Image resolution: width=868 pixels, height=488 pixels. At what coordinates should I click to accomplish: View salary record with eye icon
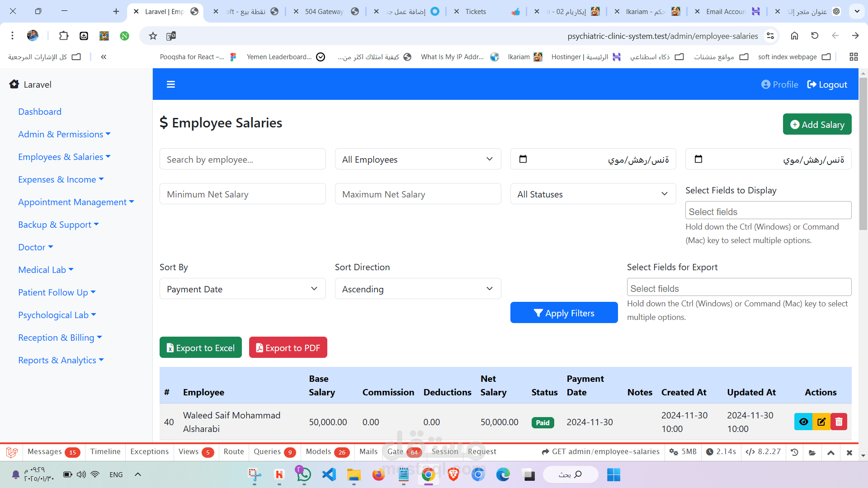[x=803, y=422]
